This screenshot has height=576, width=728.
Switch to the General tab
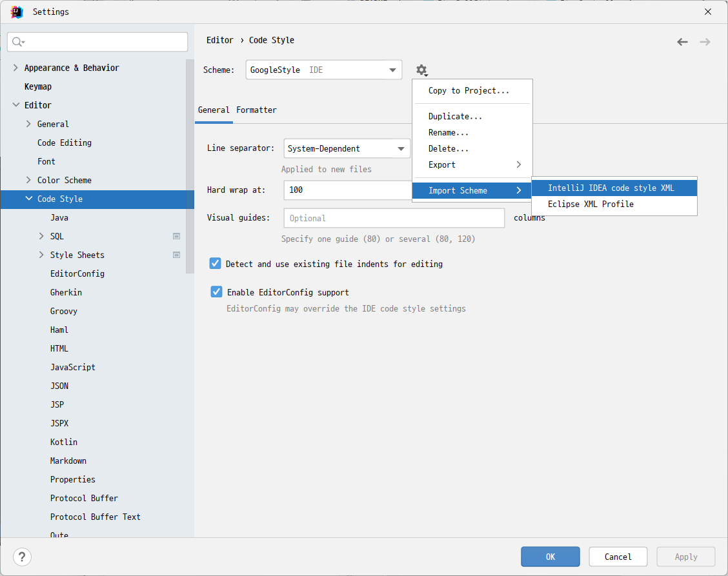pyautogui.click(x=214, y=110)
